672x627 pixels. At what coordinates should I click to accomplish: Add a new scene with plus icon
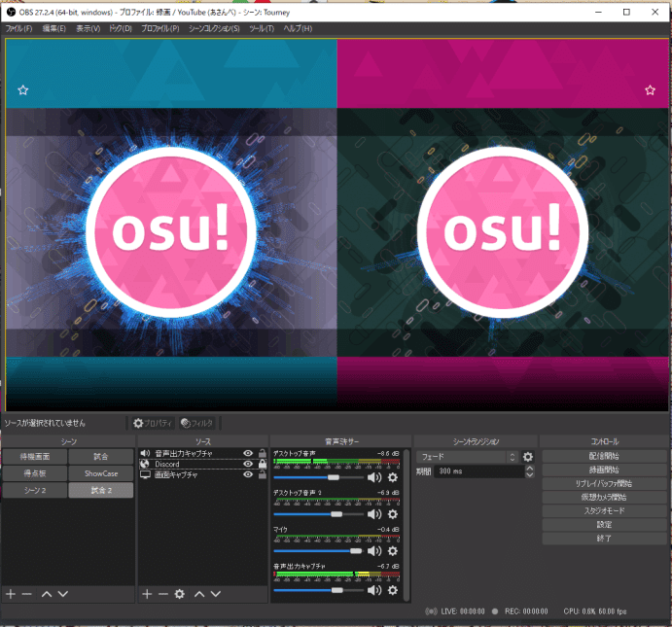[x=11, y=594]
